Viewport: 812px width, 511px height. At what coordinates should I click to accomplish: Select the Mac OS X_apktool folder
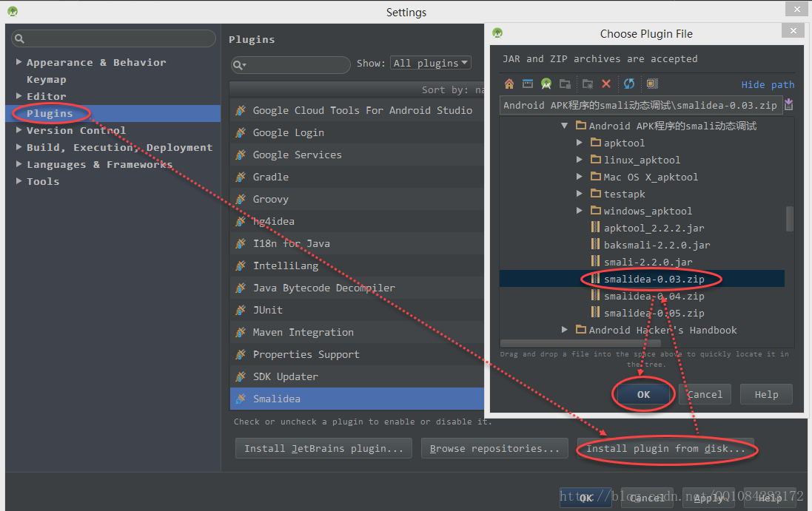650,177
